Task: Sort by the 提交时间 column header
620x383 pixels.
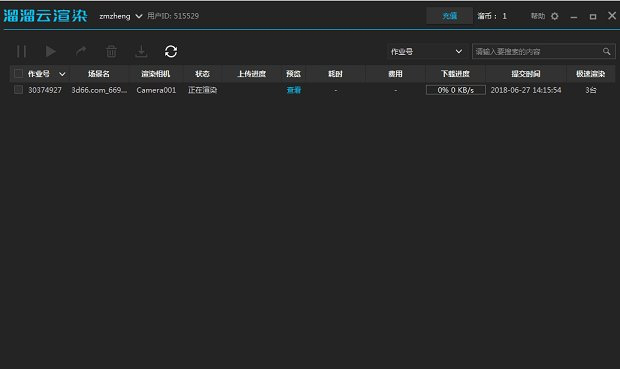Action: coord(526,74)
